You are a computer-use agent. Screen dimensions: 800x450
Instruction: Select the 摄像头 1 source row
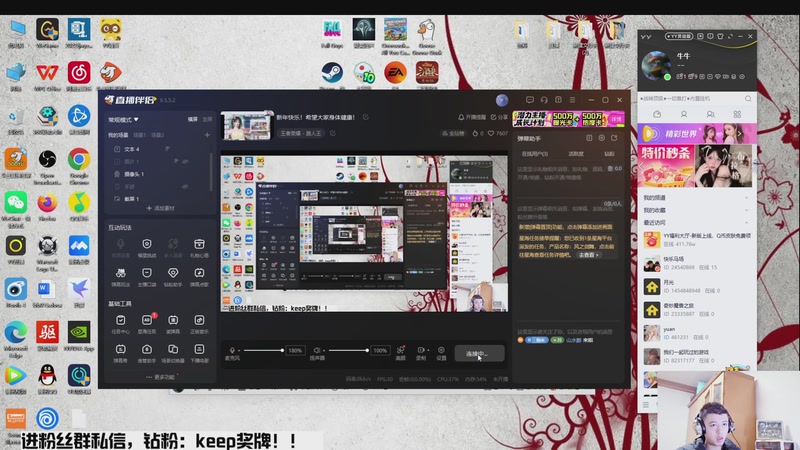click(158, 174)
